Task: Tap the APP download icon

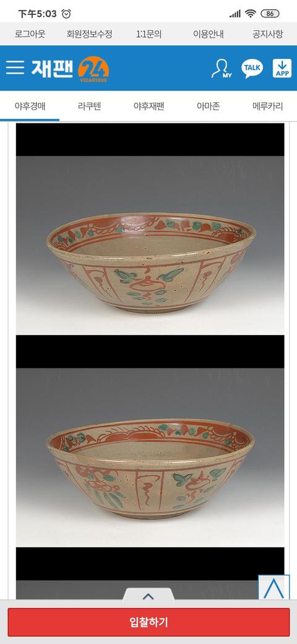Action: (x=282, y=68)
